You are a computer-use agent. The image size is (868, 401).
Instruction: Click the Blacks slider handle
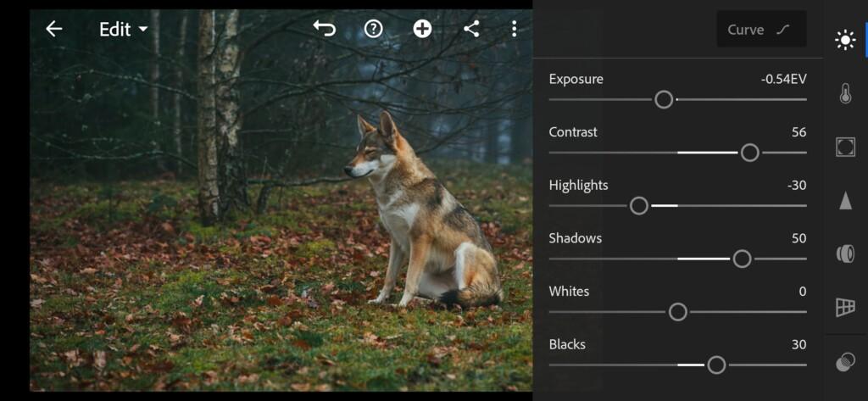point(716,365)
